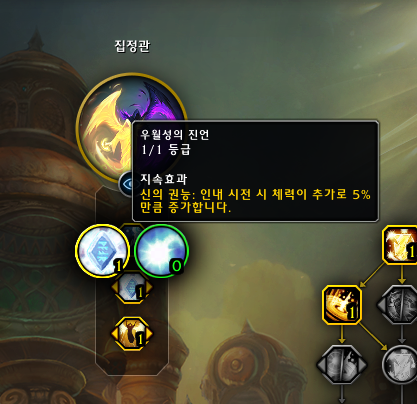Click the yellow 신의 권능 tooltip description
This screenshot has width=417, height=404.
pos(255,201)
